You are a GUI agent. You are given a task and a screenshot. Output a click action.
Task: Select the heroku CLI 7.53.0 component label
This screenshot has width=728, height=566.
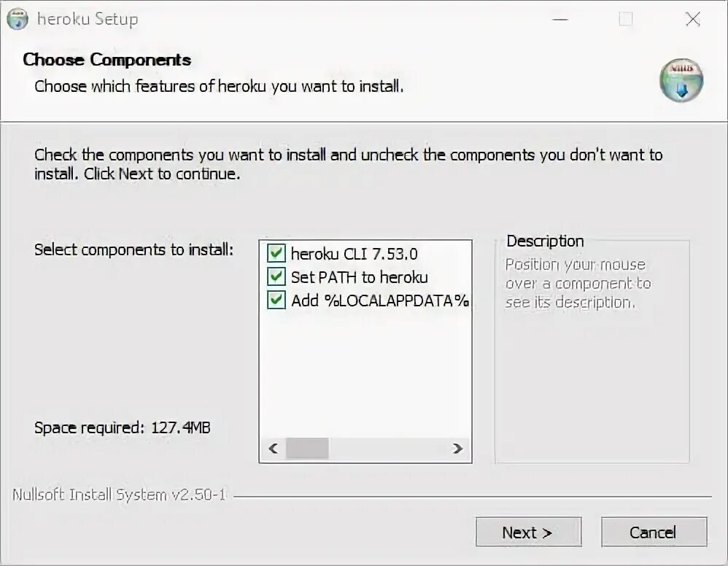tap(354, 254)
